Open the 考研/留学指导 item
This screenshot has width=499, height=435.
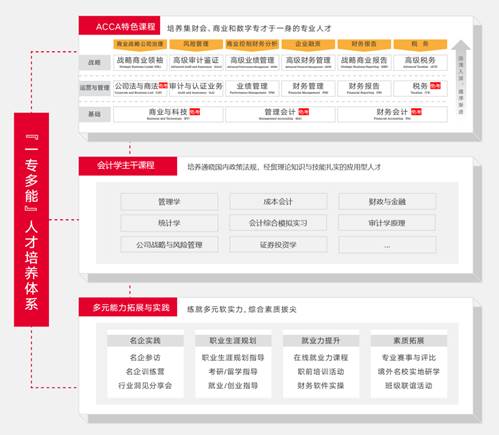point(233,371)
